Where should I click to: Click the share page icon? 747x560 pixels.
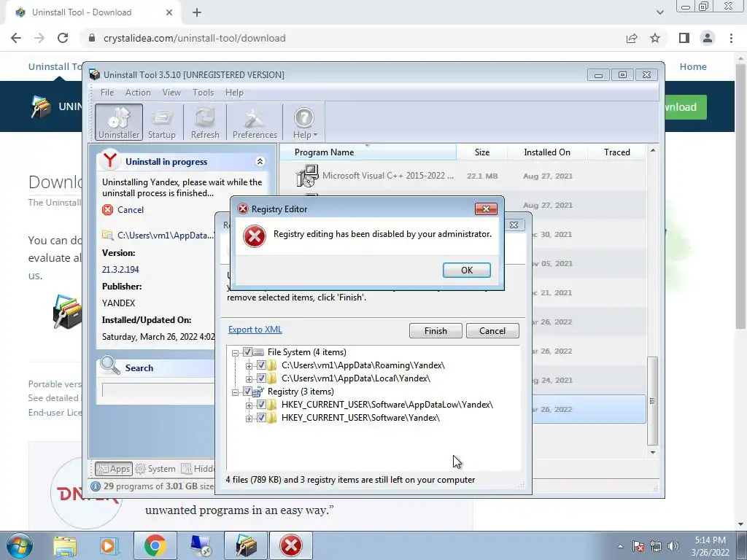[x=632, y=38]
